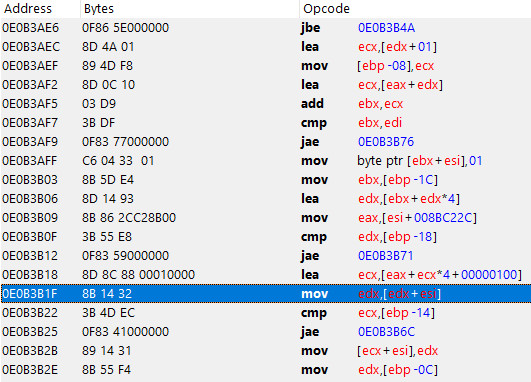Image resolution: width=531 pixels, height=382 pixels.
Task: Click operand ecx,[eax+edx]
Action: click(400, 85)
